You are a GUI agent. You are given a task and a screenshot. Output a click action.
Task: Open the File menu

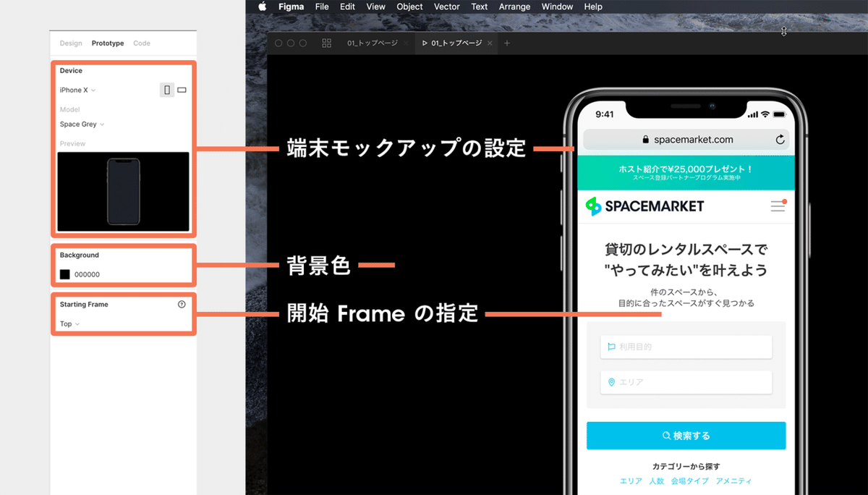click(322, 7)
